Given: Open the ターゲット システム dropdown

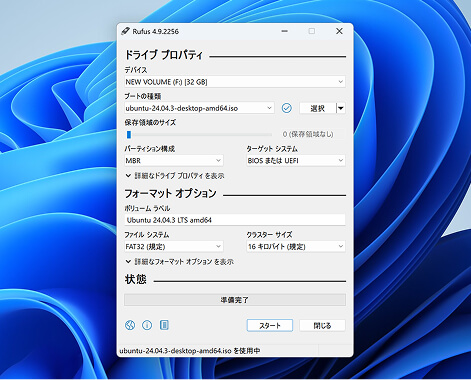Looking at the screenshot, I should tap(296, 161).
